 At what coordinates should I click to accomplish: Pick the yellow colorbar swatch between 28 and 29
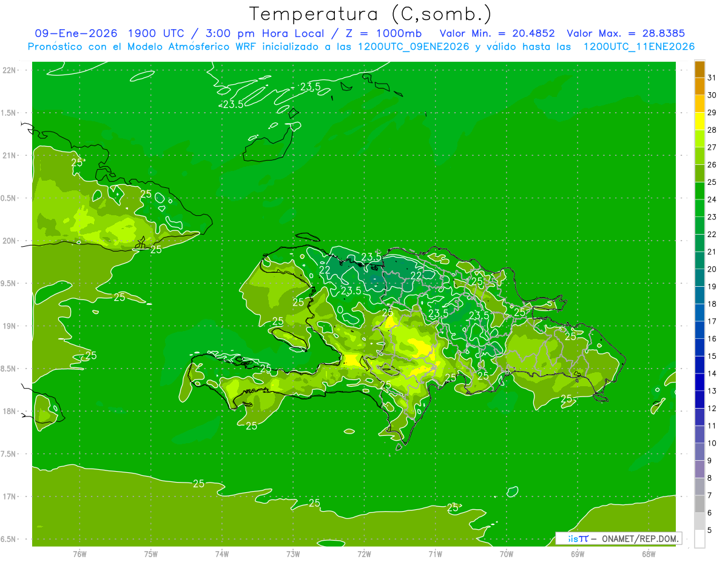[699, 121]
